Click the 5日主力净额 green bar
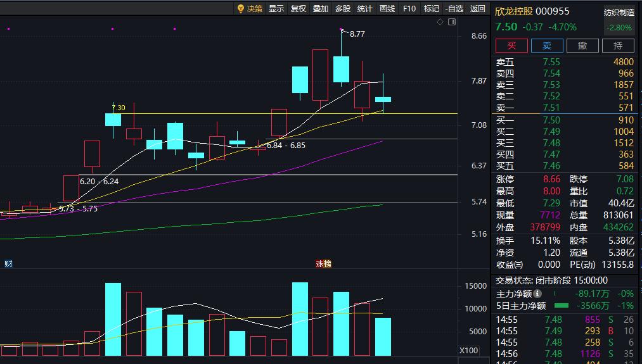The width and height of the screenshot is (642, 364). (x=562, y=306)
